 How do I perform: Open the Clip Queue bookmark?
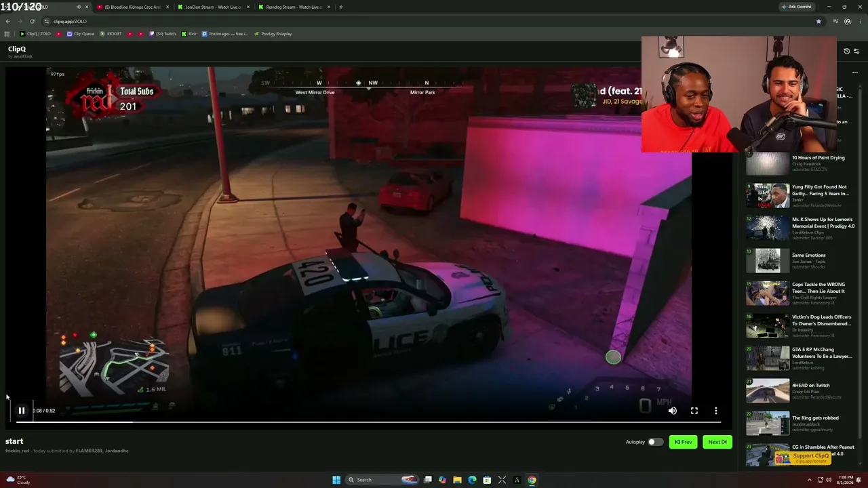[x=81, y=34]
